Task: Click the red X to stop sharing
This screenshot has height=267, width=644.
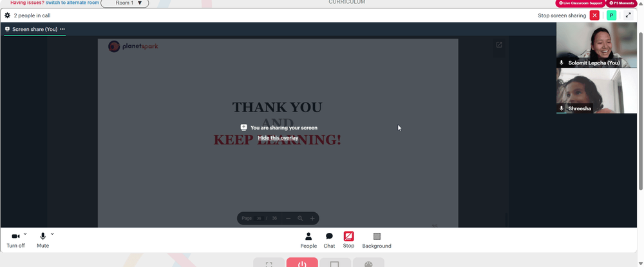Action: [594, 15]
